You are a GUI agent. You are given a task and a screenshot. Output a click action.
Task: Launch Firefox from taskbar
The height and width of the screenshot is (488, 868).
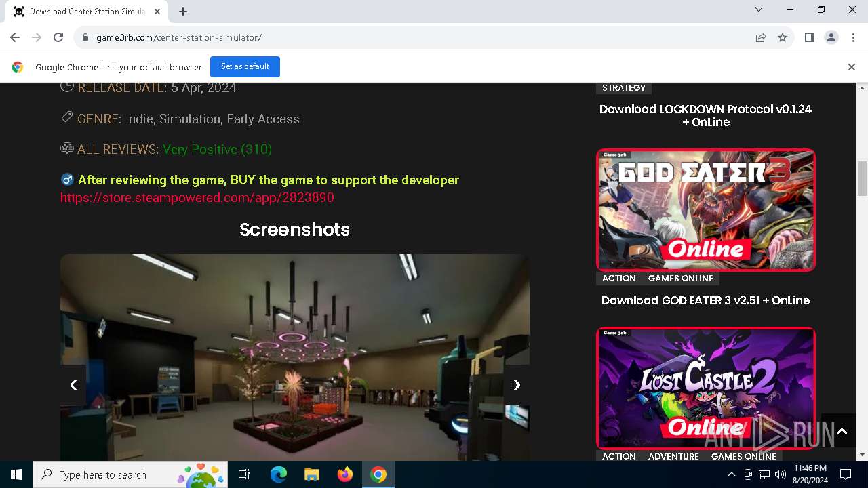(345, 474)
